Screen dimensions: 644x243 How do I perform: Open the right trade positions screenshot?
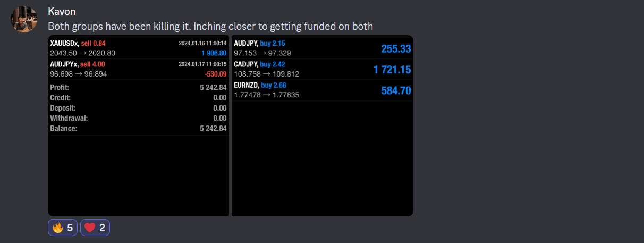pyautogui.click(x=322, y=160)
